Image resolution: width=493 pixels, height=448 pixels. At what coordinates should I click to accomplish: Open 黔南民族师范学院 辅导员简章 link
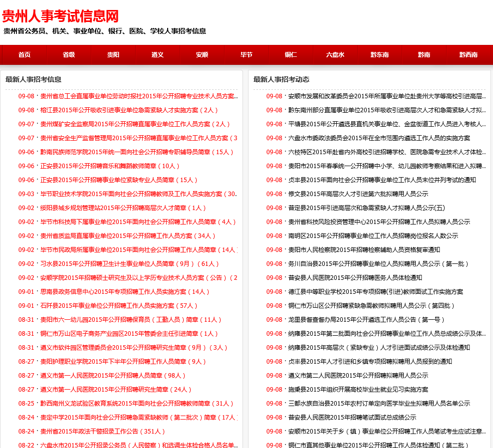(137, 152)
